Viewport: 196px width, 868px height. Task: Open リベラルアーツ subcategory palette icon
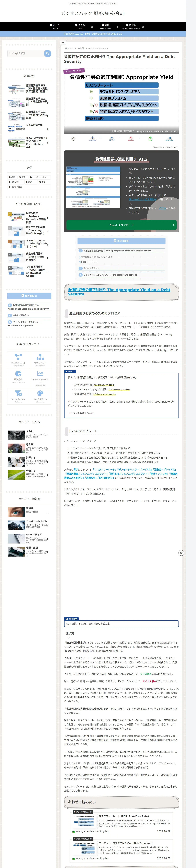click(x=40, y=393)
